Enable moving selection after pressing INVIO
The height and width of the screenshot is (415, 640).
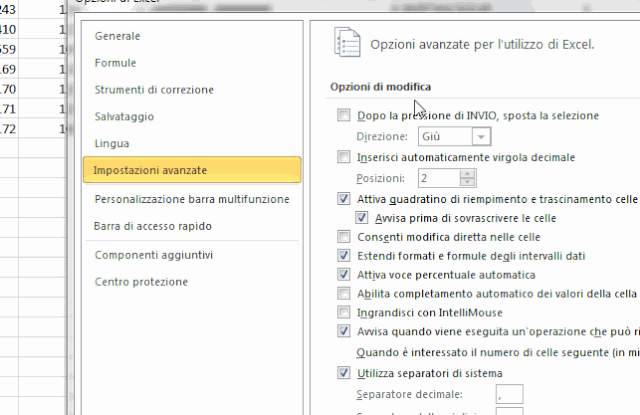coord(344,115)
